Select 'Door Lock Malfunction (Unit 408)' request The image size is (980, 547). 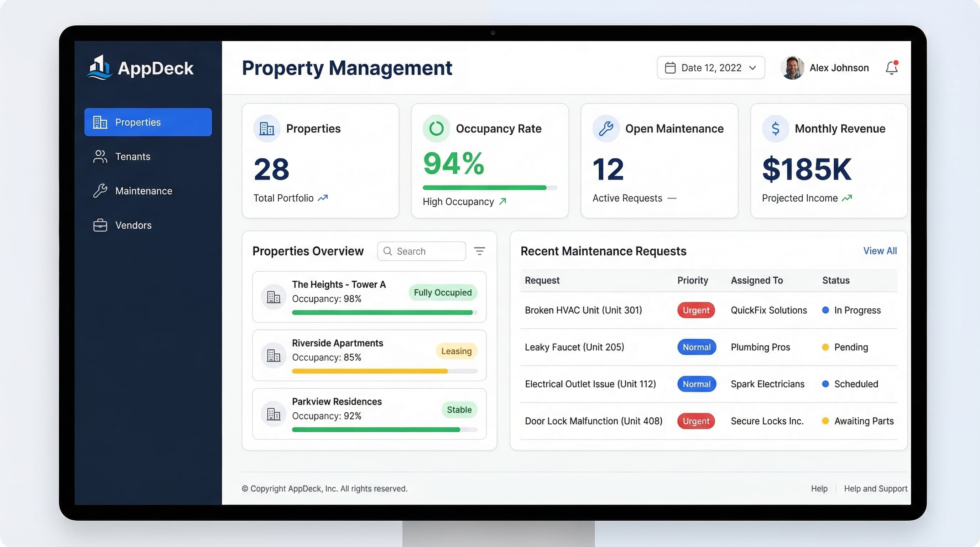click(x=594, y=421)
